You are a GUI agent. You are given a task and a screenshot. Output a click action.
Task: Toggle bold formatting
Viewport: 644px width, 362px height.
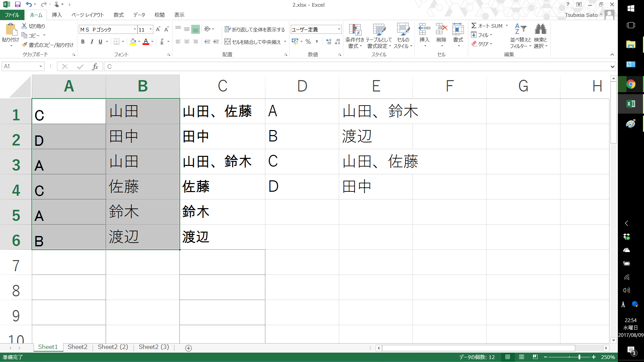point(83,42)
